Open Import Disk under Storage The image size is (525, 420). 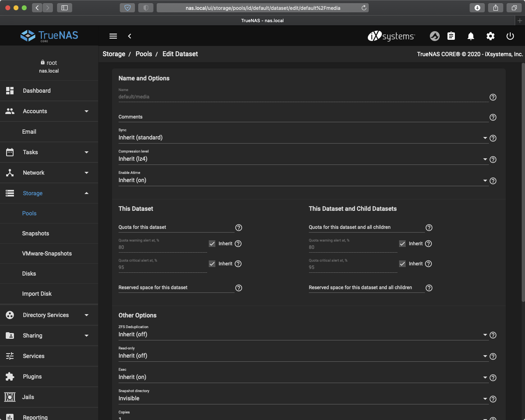49,294
